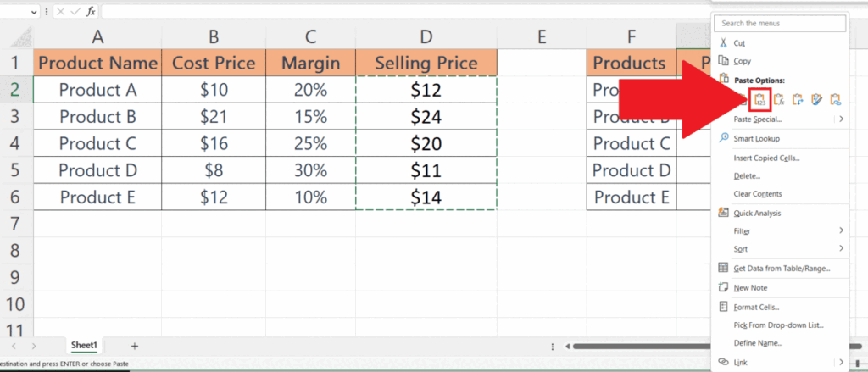Add a new sheet with plus icon
Viewport: 868px width, 372px height.
[134, 346]
